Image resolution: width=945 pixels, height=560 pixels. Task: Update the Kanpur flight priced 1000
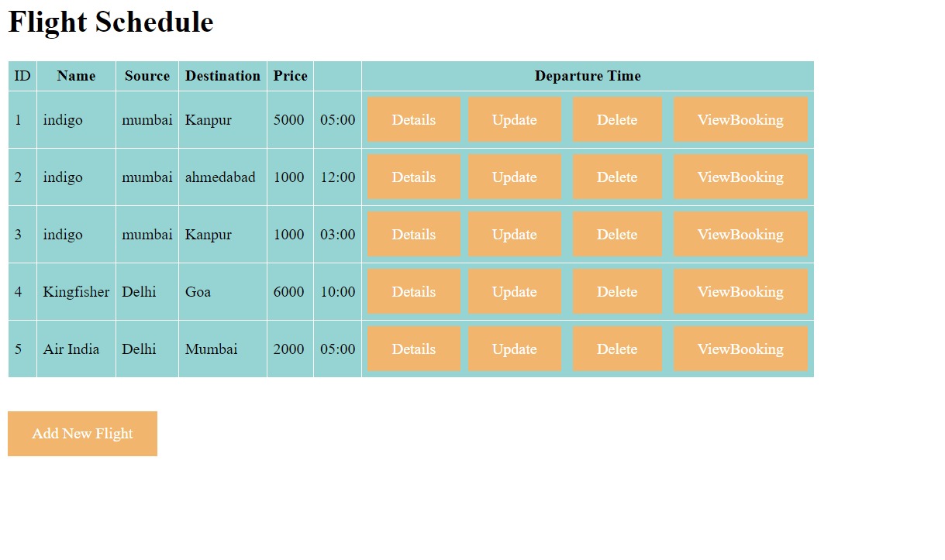[x=514, y=234]
